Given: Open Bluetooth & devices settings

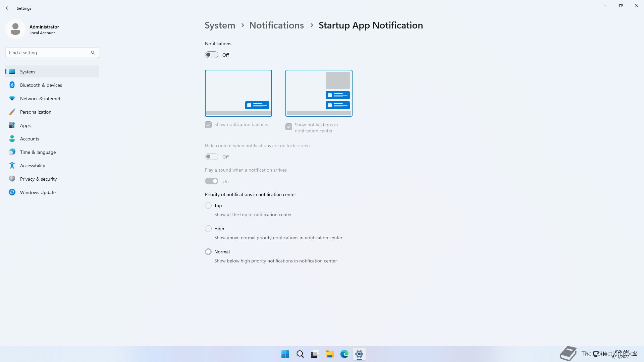Looking at the screenshot, I should pyautogui.click(x=41, y=85).
